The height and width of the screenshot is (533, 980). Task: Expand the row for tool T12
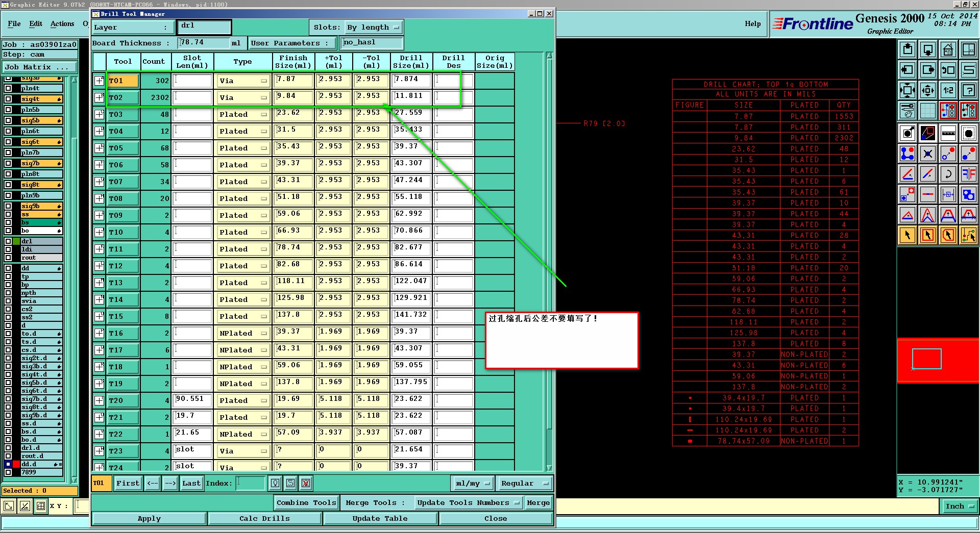pyautogui.click(x=99, y=266)
